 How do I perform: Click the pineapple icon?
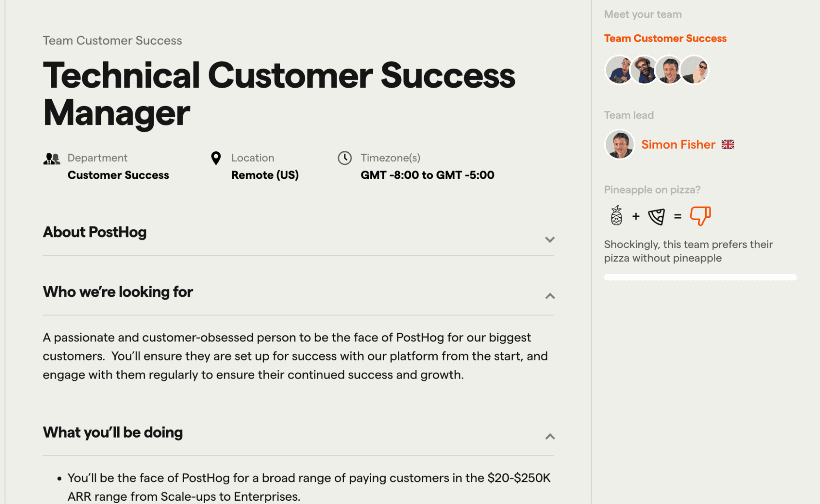[616, 216]
